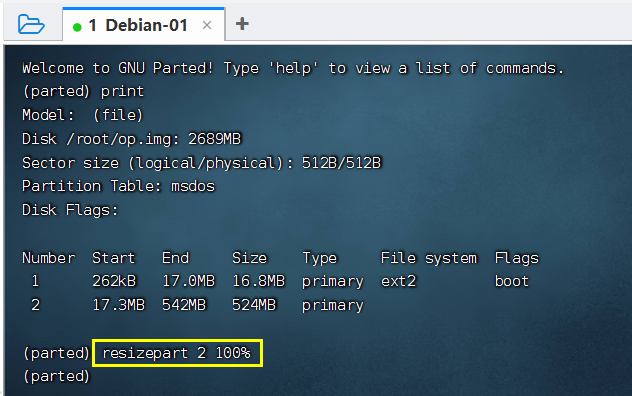Click 'Partition Table: msdos' line
The height and width of the screenshot is (396, 632).
(118, 186)
